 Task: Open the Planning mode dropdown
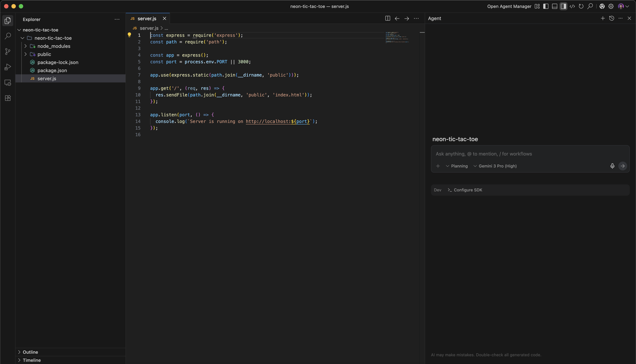457,166
